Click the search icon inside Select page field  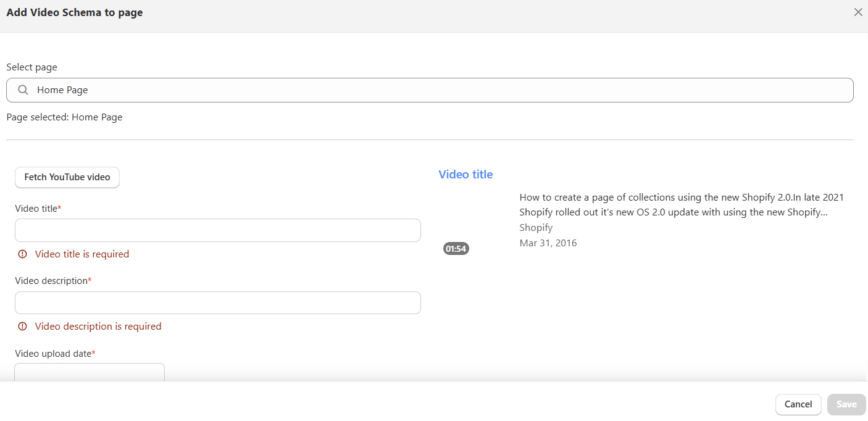(23, 90)
